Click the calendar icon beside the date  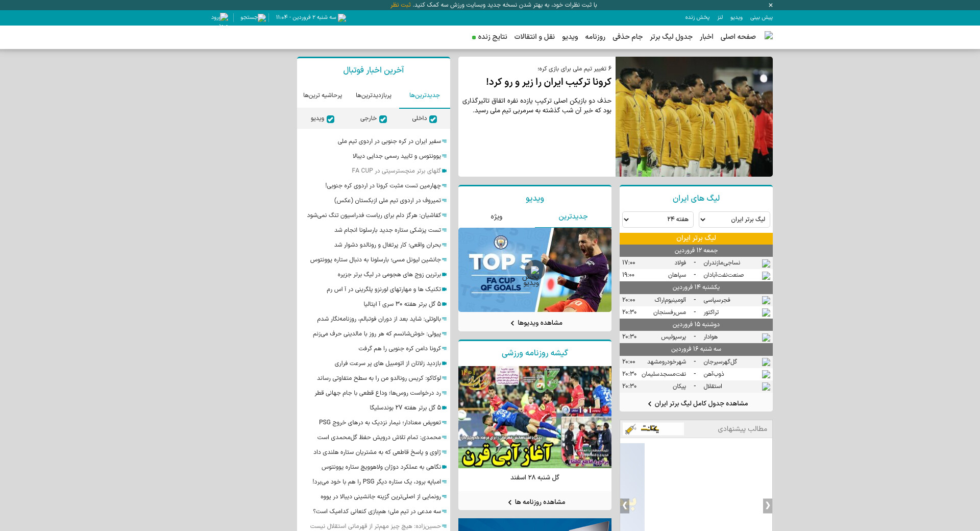pyautogui.click(x=342, y=17)
